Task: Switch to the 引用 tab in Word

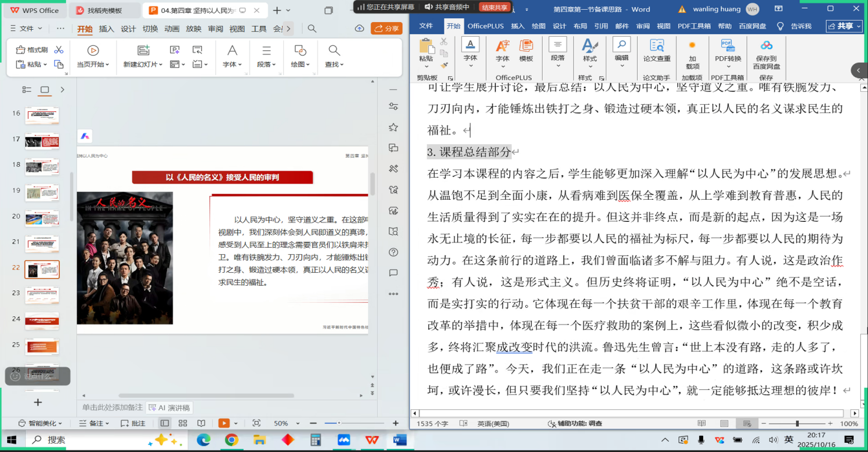Action: coord(601,26)
